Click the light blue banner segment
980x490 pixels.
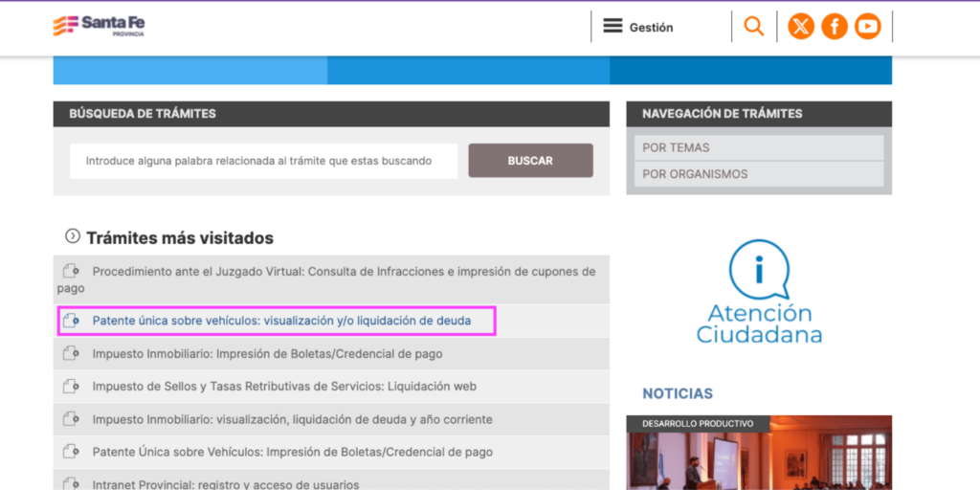190,70
